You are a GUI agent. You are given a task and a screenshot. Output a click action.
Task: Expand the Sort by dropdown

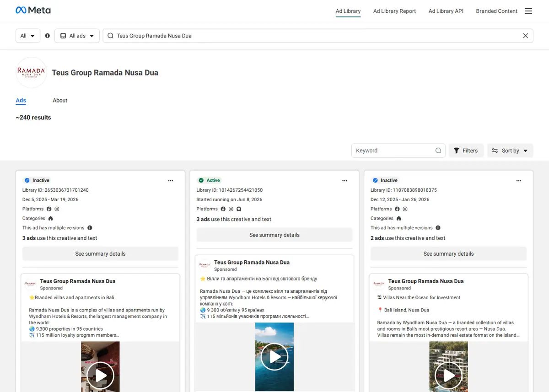click(510, 150)
